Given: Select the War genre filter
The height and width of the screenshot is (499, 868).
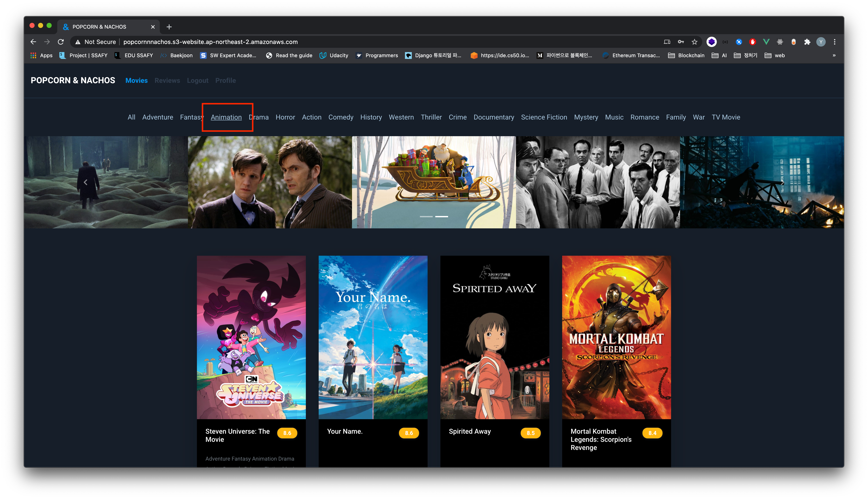Looking at the screenshot, I should point(699,117).
